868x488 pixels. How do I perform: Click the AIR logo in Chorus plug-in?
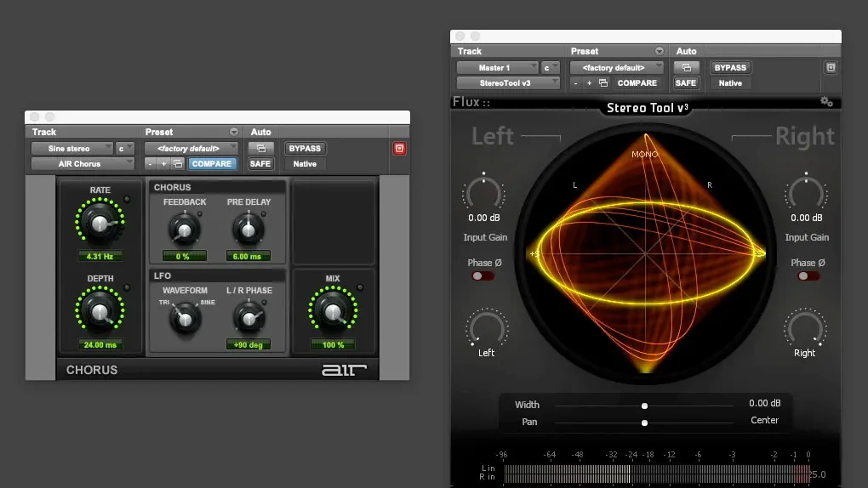click(345, 370)
